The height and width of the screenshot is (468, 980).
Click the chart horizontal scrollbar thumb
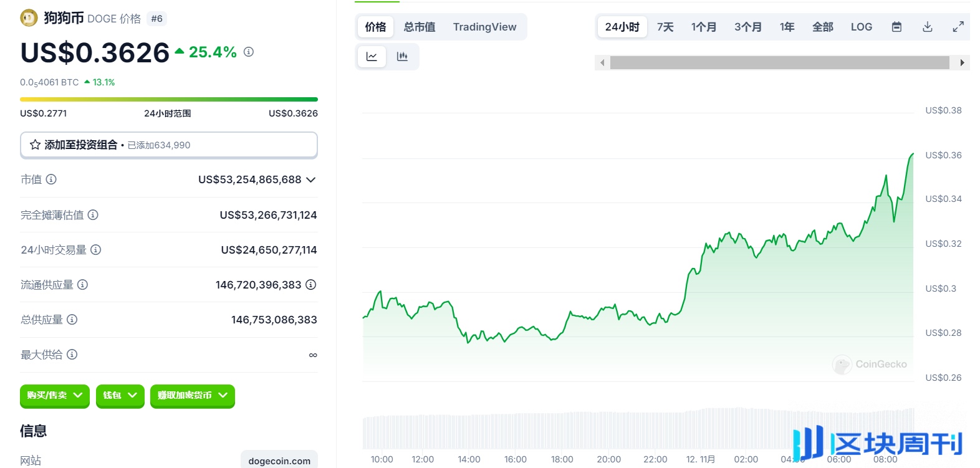779,62
